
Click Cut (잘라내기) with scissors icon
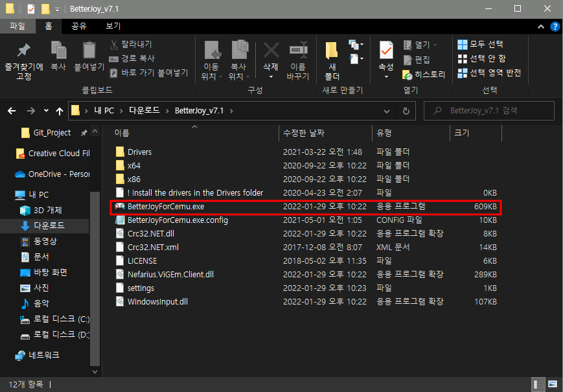[x=131, y=44]
